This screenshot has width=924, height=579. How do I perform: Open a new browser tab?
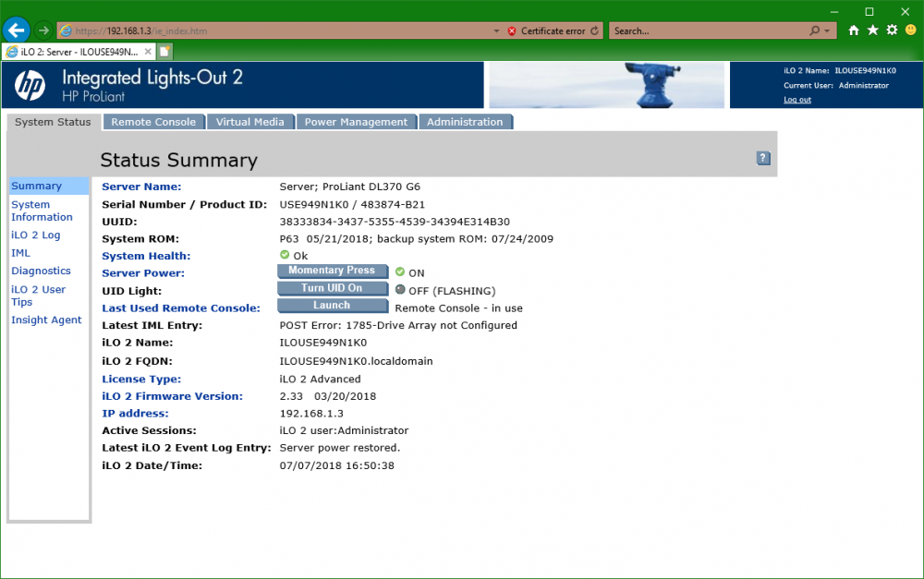click(x=164, y=52)
